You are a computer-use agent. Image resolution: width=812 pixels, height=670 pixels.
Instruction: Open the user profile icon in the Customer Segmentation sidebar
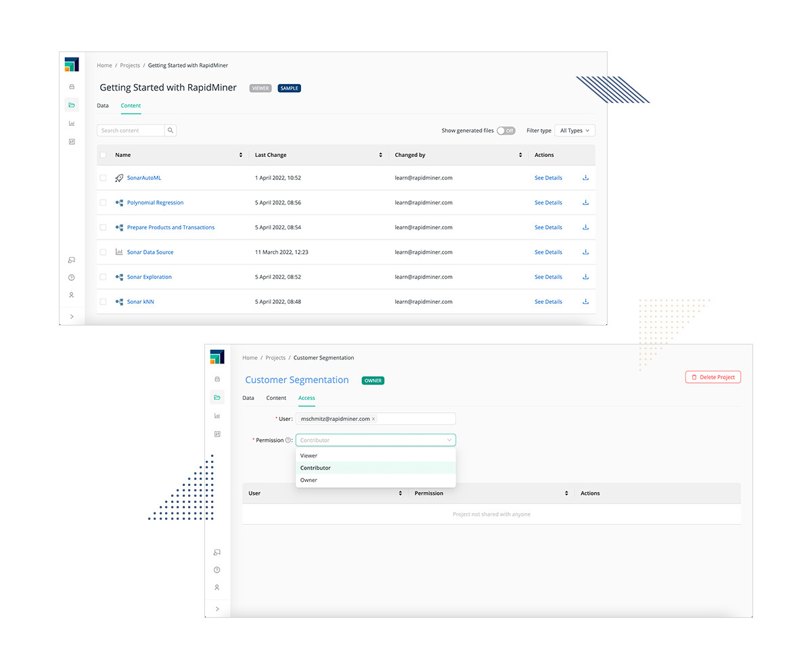coord(217,587)
